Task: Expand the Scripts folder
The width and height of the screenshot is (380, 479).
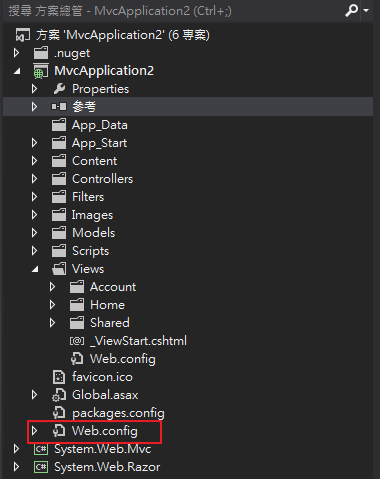Action: pyautogui.click(x=34, y=251)
